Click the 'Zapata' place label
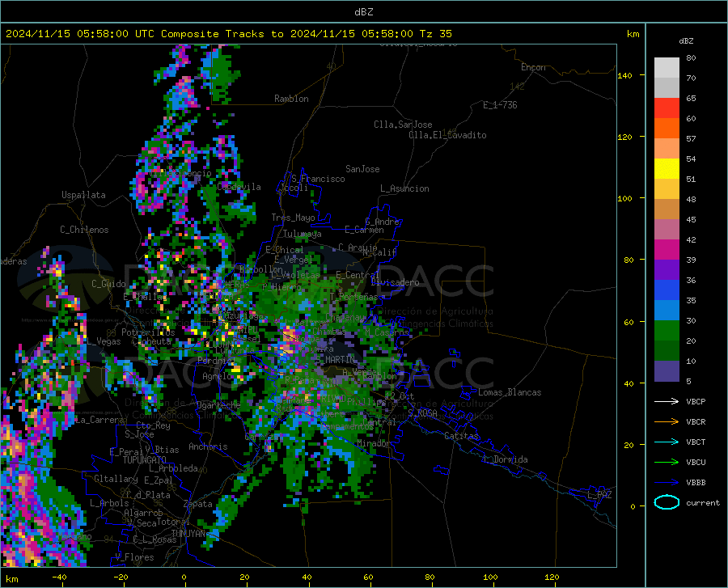This screenshot has width=728, height=588. pyautogui.click(x=197, y=504)
